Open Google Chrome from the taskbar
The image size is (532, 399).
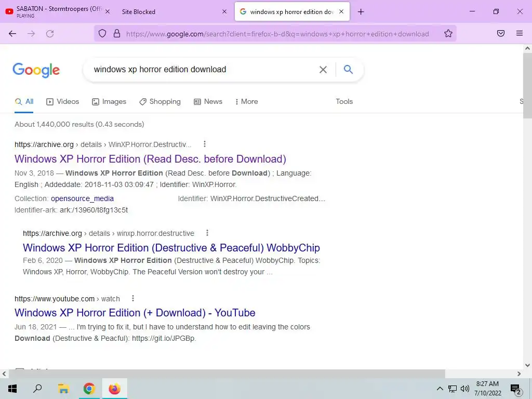click(89, 389)
